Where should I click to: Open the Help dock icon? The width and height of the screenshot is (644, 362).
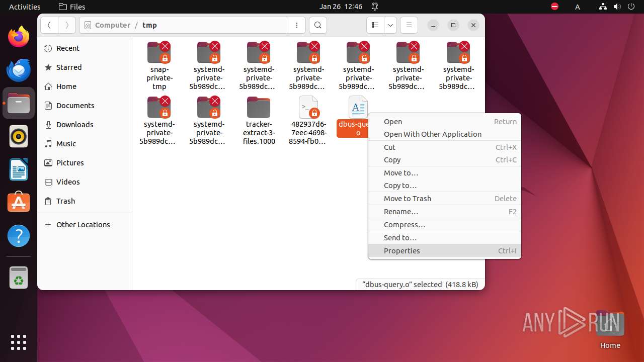[19, 236]
